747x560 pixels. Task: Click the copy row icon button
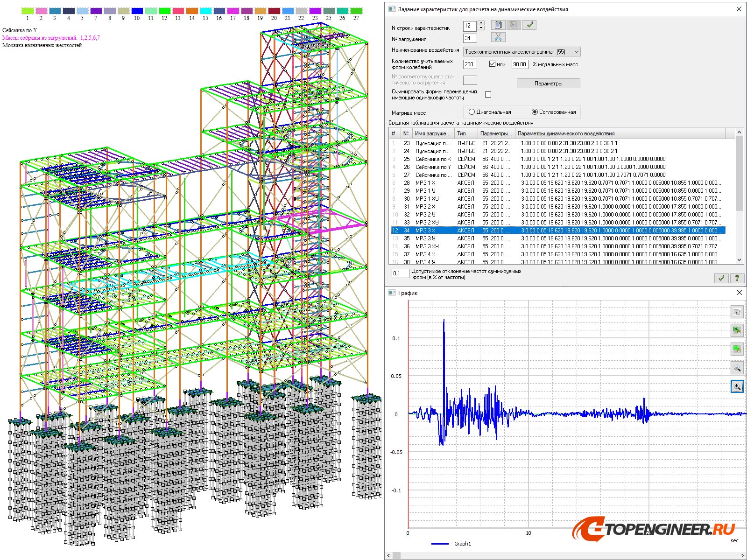pos(498,25)
